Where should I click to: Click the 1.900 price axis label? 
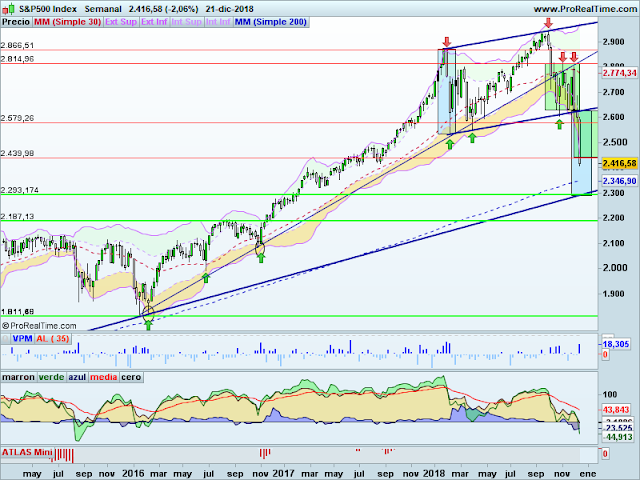[613, 293]
